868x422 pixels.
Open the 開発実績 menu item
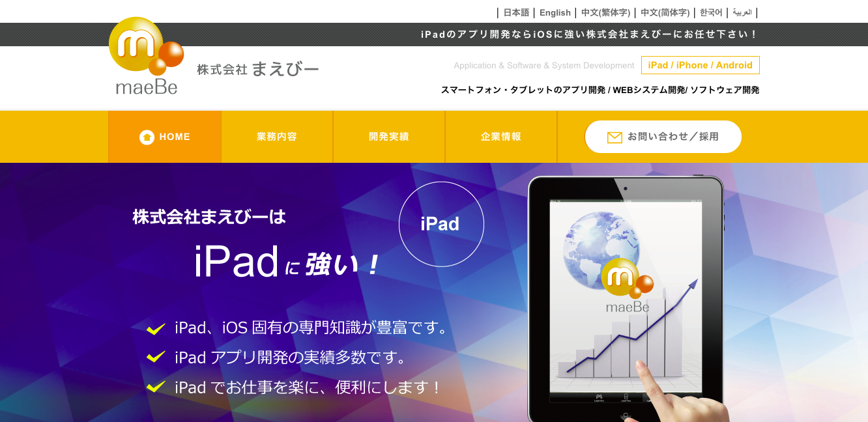coord(389,137)
